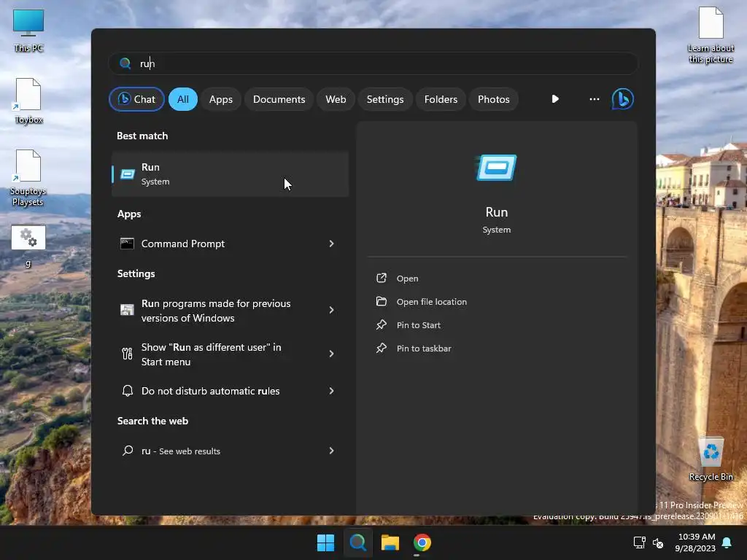Screen dimensions: 747x560
Task: Open the three-dot options menu
Action: click(594, 99)
